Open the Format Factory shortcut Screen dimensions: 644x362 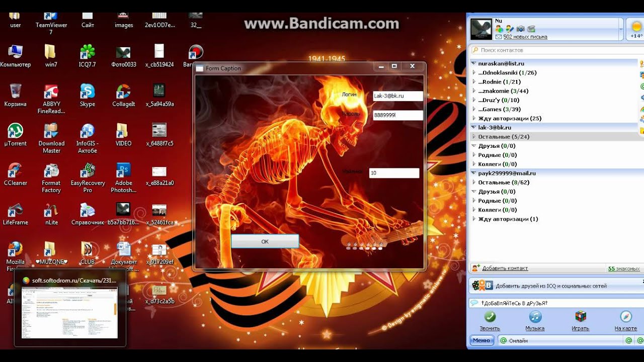(x=51, y=177)
